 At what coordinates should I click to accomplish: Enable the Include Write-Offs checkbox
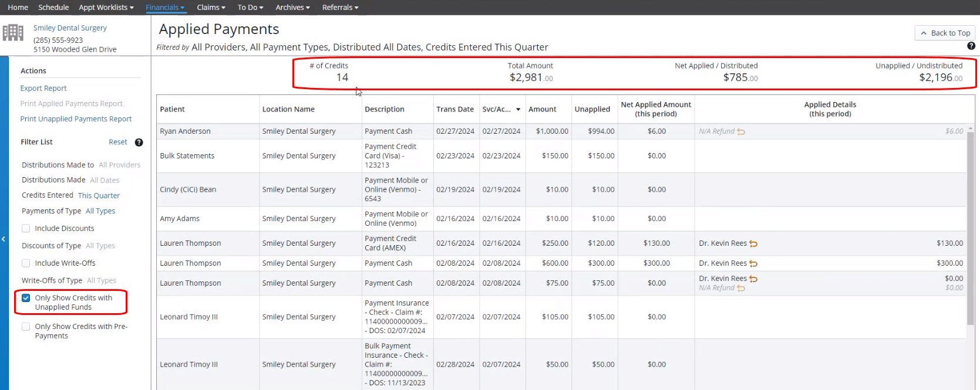tap(26, 263)
